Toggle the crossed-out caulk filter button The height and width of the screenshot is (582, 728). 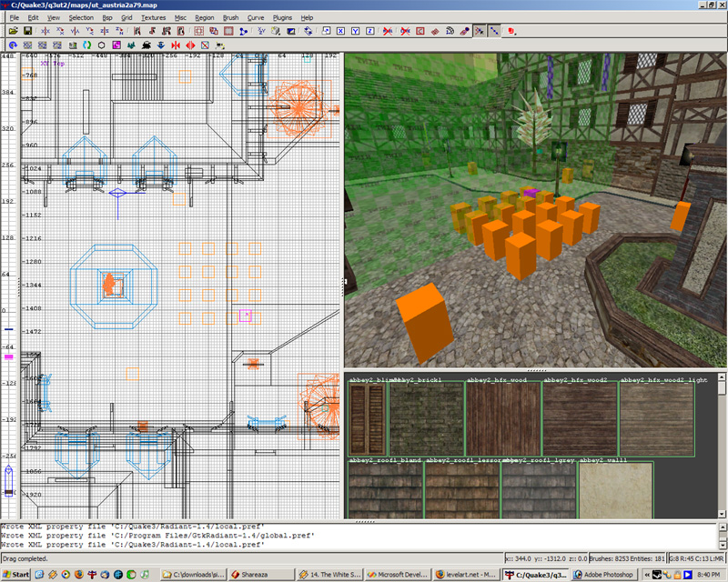point(388,31)
